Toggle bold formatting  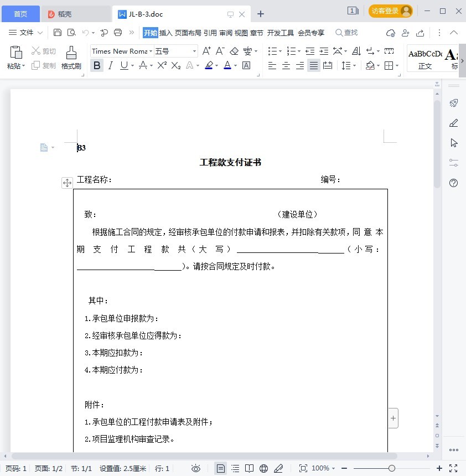[x=97, y=65]
